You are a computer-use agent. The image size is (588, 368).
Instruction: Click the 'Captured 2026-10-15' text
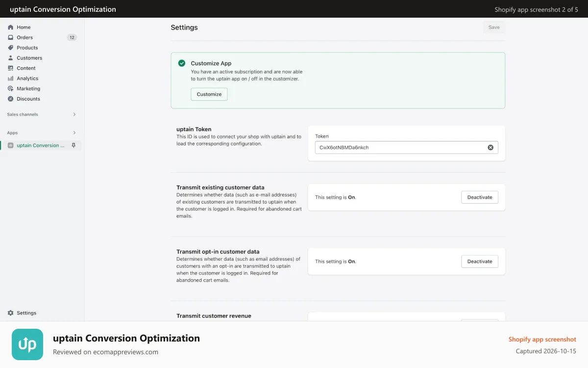pos(546,351)
